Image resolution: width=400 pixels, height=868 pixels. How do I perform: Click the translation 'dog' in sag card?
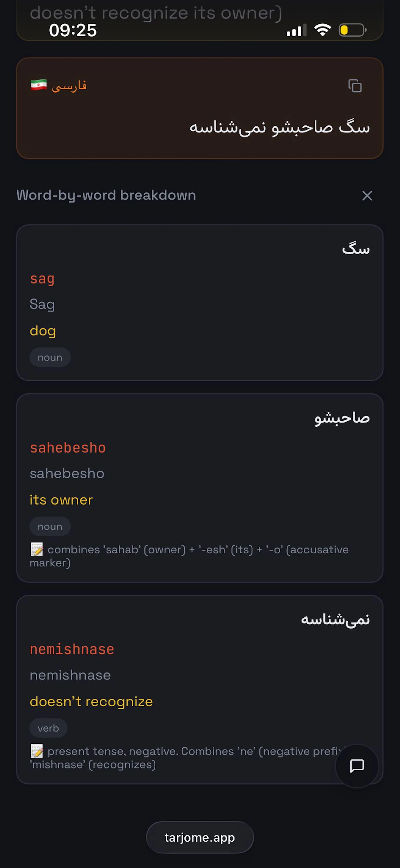pos(42,331)
